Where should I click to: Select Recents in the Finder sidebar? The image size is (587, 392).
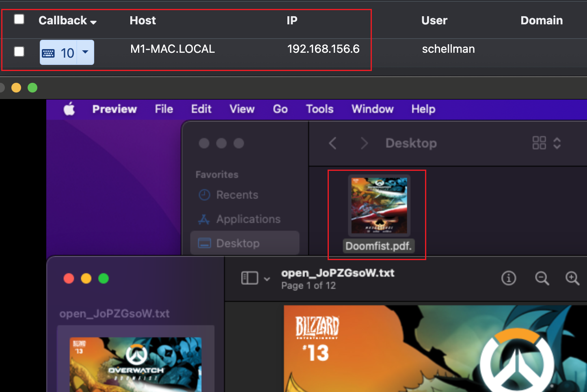tap(237, 195)
